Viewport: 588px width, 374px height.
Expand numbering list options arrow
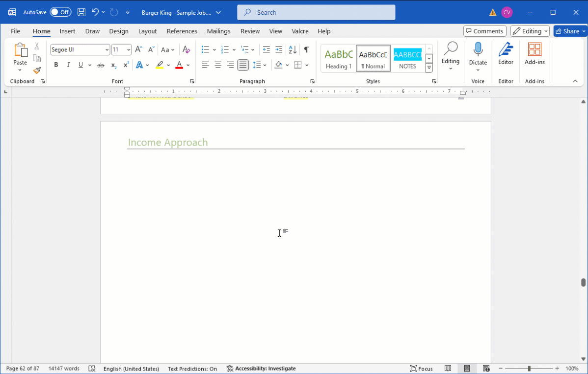(234, 50)
